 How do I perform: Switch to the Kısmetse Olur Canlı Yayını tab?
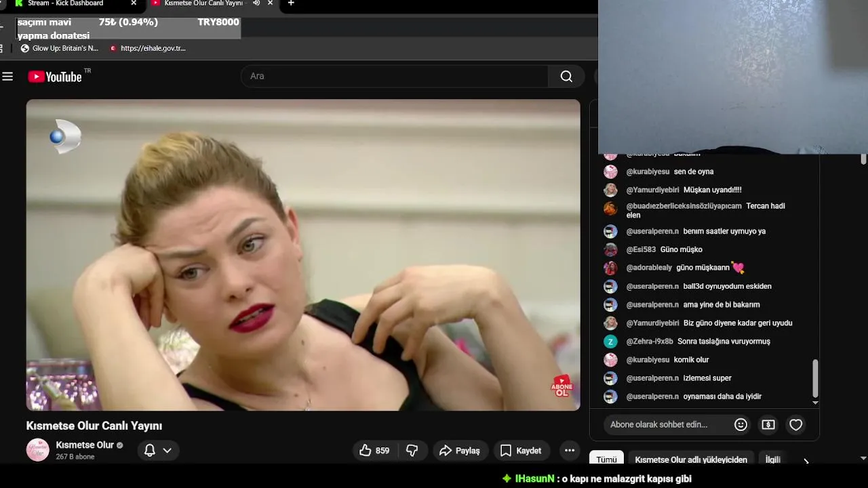[x=203, y=3]
